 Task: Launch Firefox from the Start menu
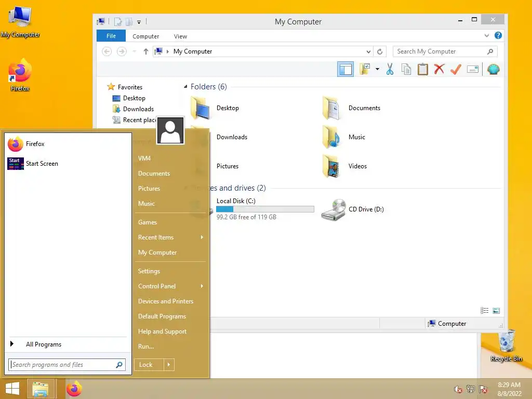pyautogui.click(x=68, y=144)
